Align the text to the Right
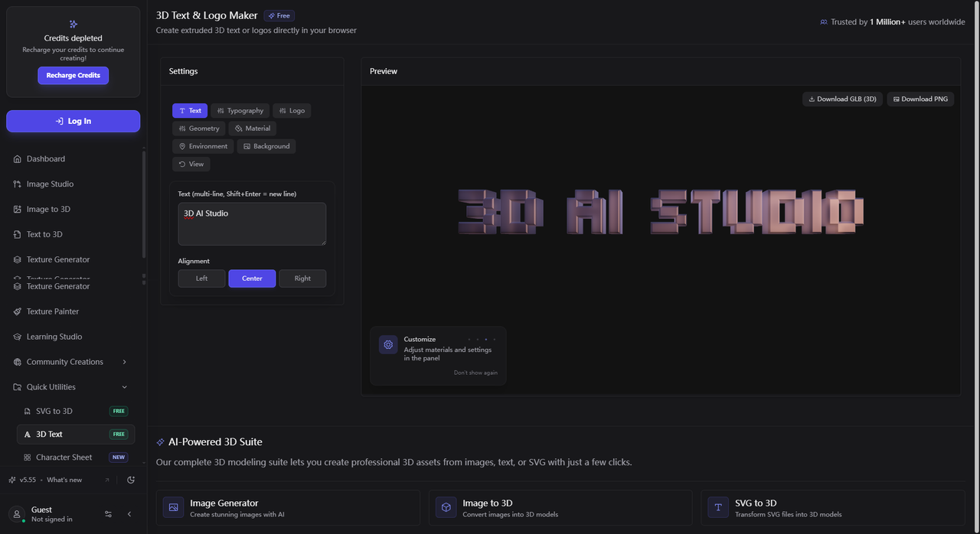The image size is (980, 534). coord(302,278)
